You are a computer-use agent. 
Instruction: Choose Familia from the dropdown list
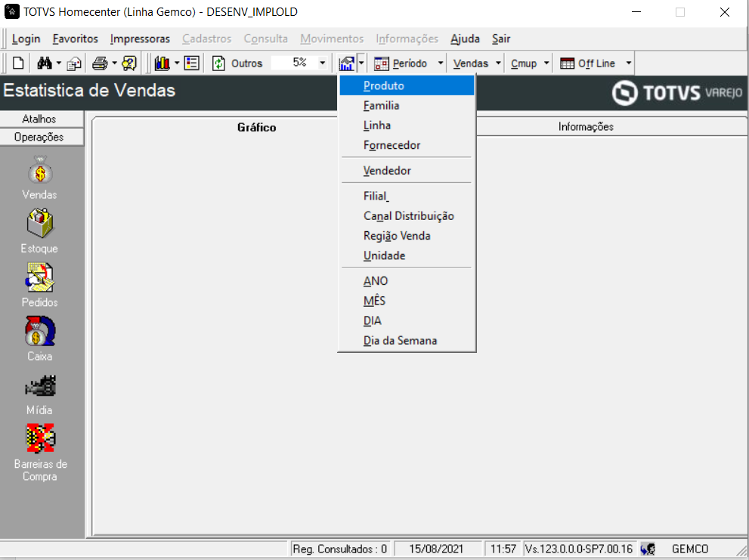(407, 106)
